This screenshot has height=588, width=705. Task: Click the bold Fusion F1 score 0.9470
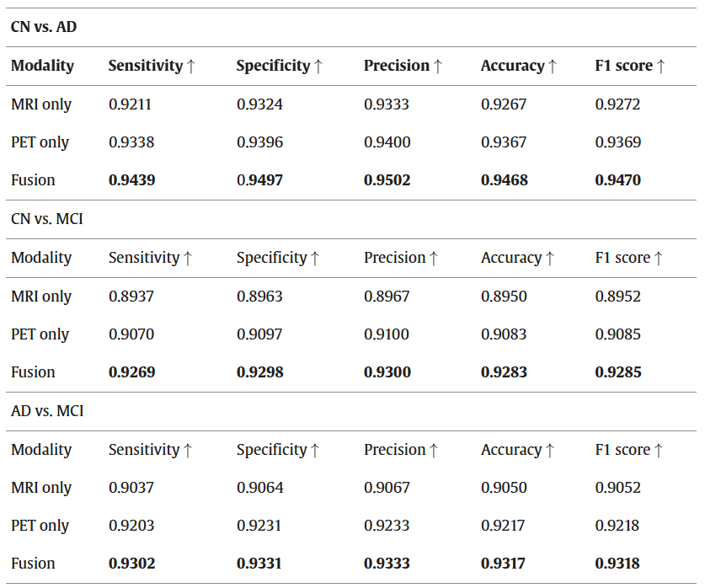pos(618,180)
